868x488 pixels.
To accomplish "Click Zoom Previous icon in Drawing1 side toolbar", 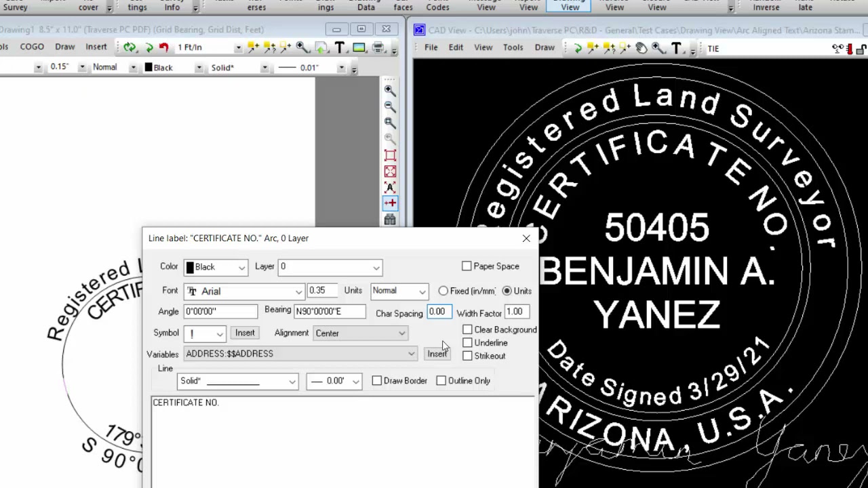I will [x=390, y=139].
